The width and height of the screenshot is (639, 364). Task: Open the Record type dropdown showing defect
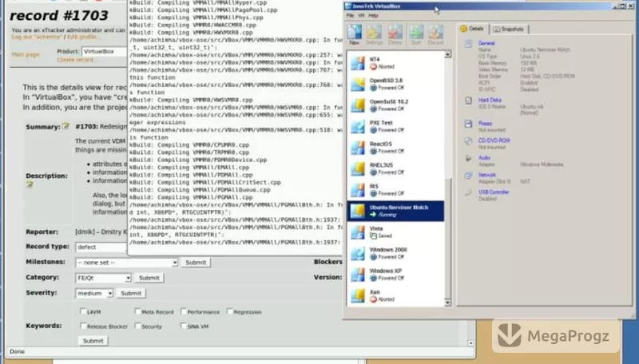tap(101, 247)
